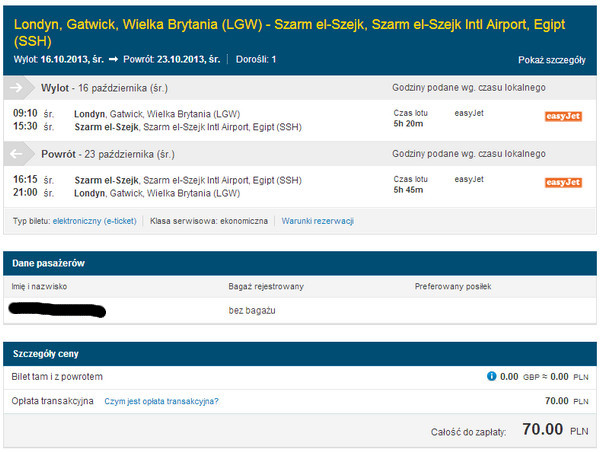Click the 15:30 arrival time

click(x=25, y=126)
